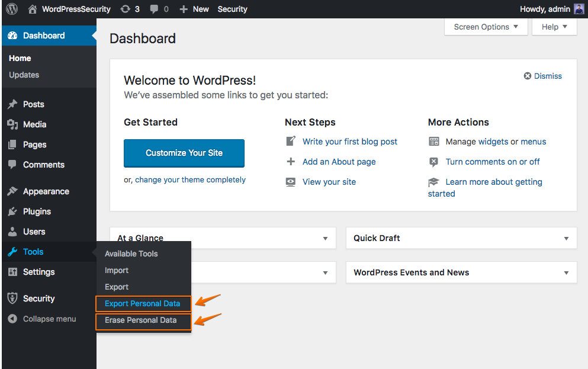The height and width of the screenshot is (369, 588).
Task: Click the Media icon in sidebar
Action: click(12, 124)
